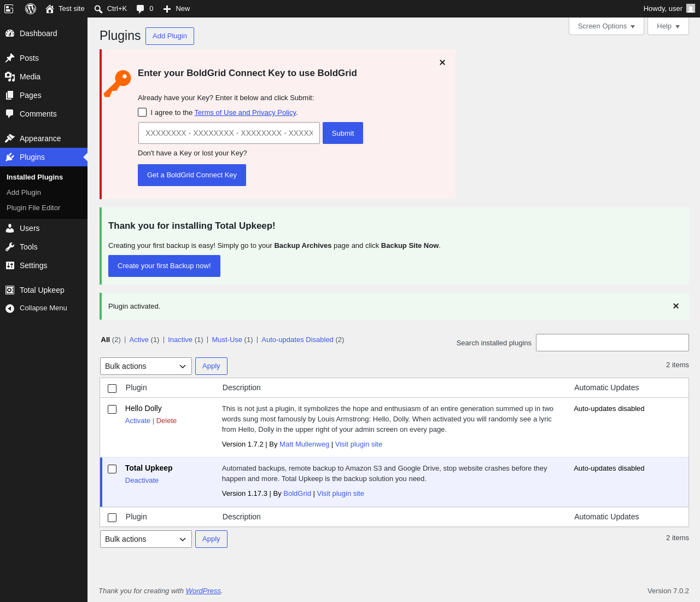Open the comments bubble icon in admin bar
The width and height of the screenshot is (700, 602).
click(x=141, y=9)
